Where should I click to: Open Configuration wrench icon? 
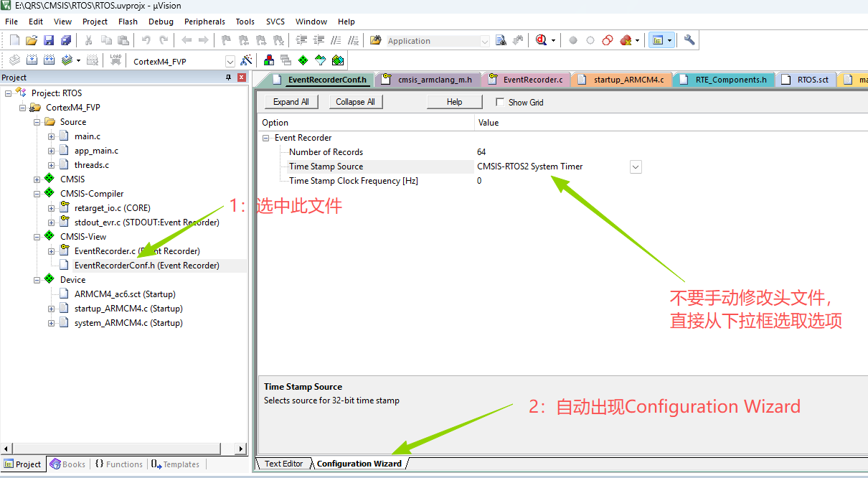689,41
